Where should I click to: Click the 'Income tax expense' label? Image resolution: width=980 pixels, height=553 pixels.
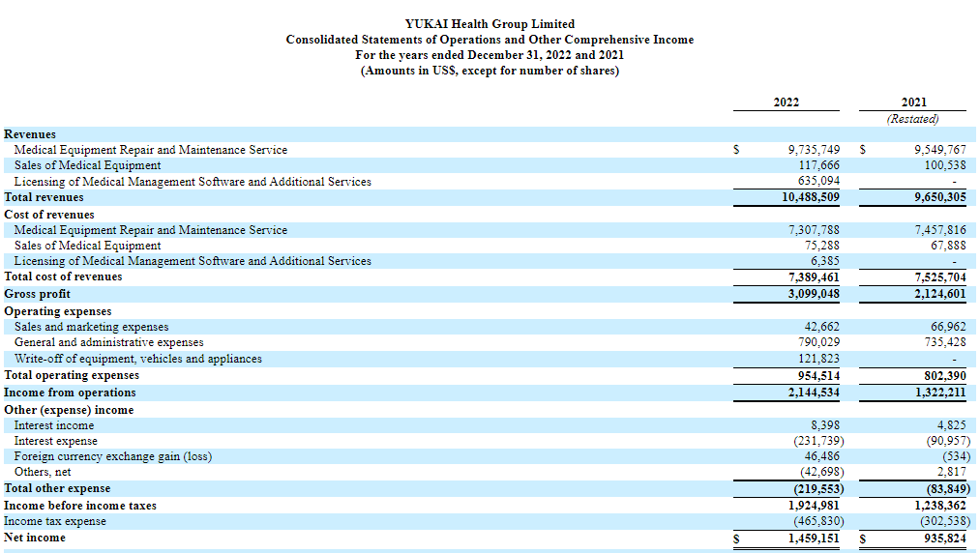pos(55,521)
